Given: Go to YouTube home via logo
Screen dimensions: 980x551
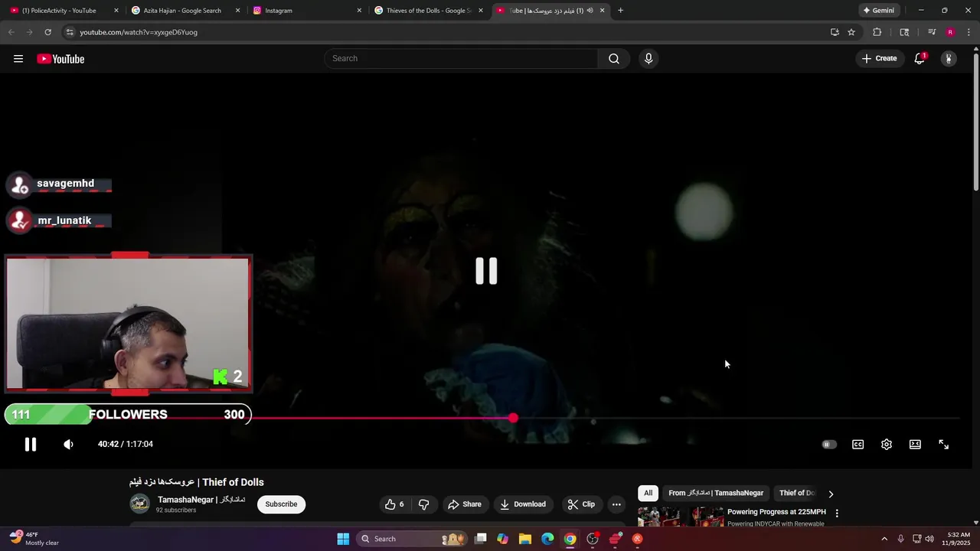Looking at the screenshot, I should [60, 59].
